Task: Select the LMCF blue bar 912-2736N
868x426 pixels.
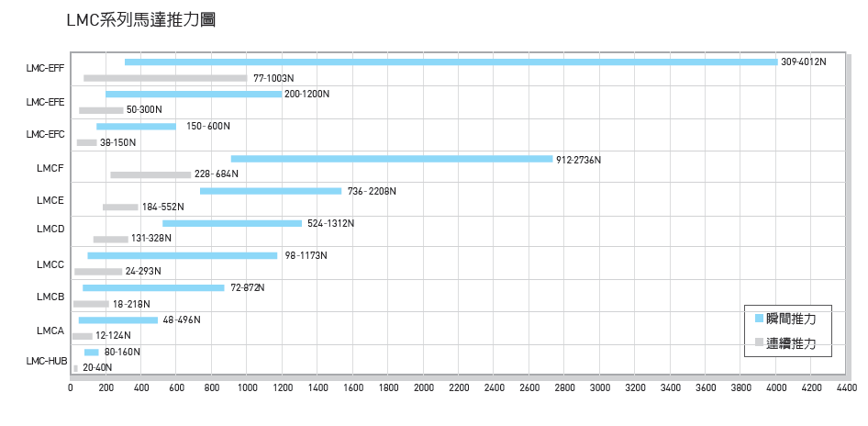Action: pyautogui.click(x=392, y=159)
